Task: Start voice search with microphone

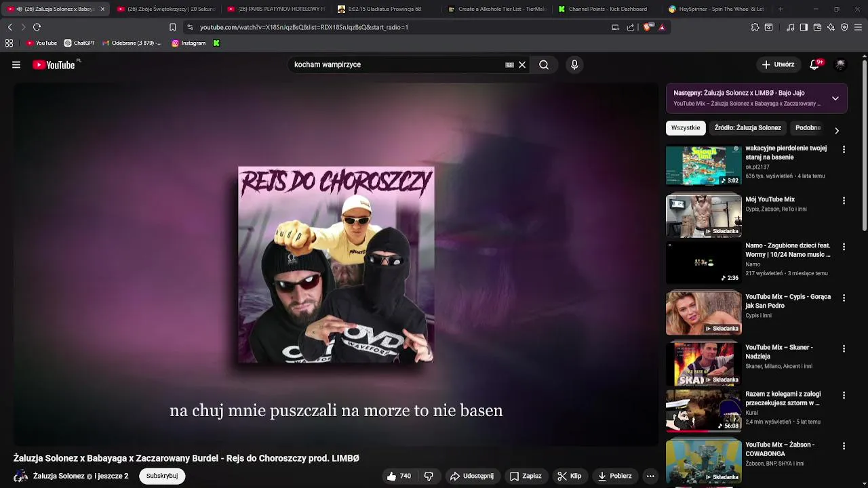Action: [574, 65]
